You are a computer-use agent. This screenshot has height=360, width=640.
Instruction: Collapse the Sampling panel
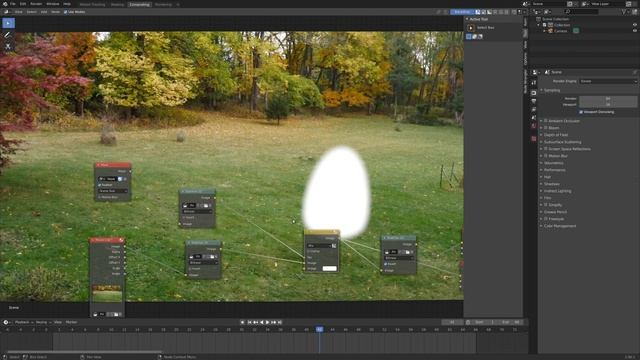tap(551, 90)
